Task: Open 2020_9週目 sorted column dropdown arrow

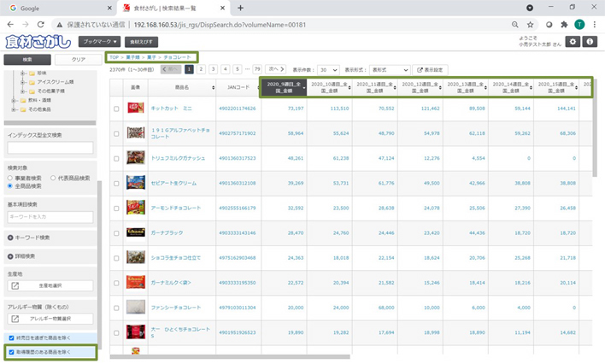Action: pyautogui.click(x=304, y=88)
